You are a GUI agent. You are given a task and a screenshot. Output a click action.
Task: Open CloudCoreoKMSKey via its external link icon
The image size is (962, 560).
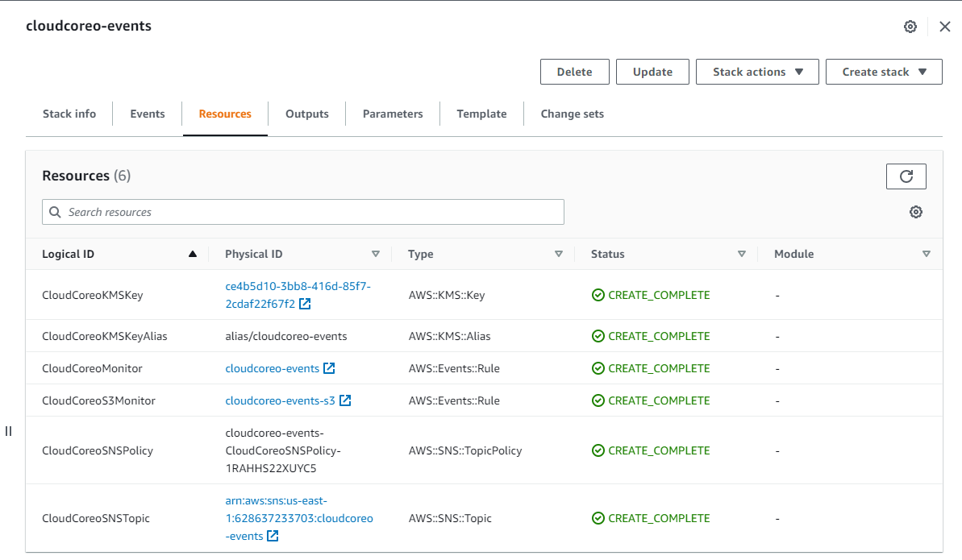(304, 304)
